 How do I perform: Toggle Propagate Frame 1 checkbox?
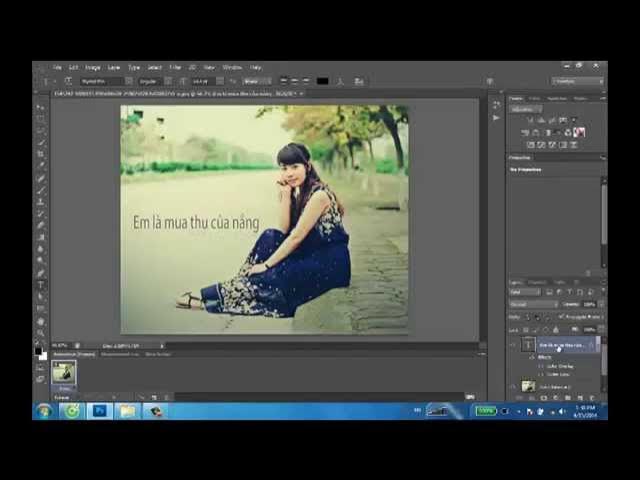561,316
